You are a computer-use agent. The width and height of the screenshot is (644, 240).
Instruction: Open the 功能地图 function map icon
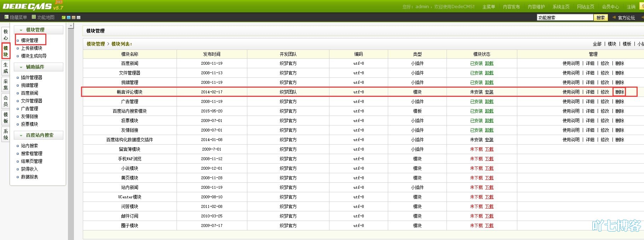coord(34,17)
